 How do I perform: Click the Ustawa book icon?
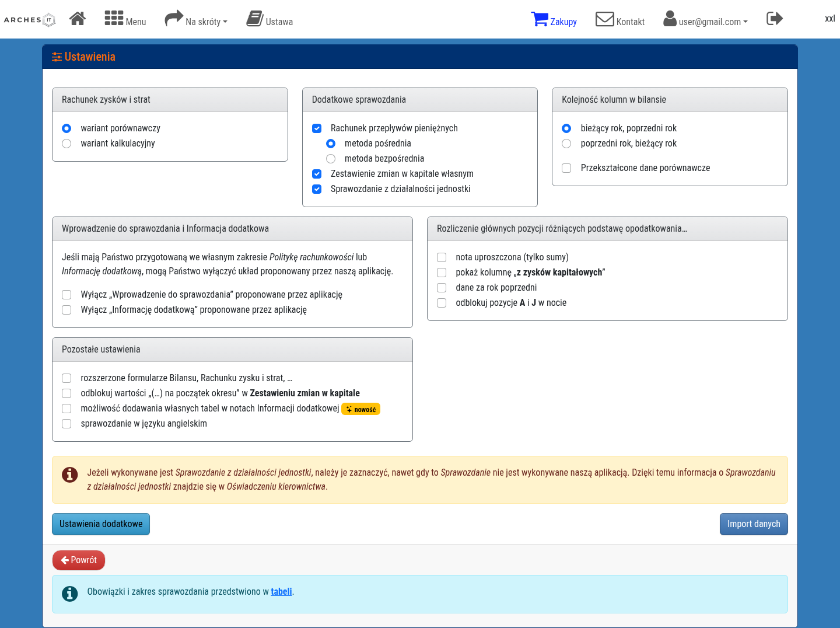255,19
